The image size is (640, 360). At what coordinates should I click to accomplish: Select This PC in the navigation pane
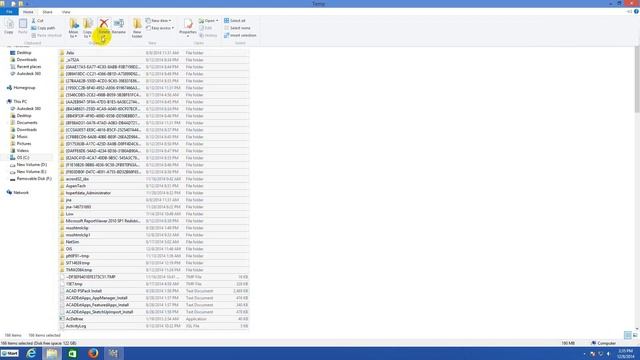(x=17, y=102)
